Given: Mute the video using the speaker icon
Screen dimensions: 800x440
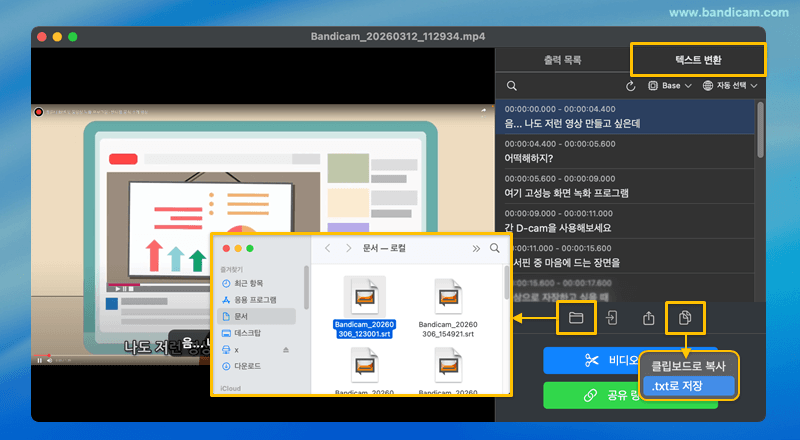Looking at the screenshot, I should click(x=49, y=360).
